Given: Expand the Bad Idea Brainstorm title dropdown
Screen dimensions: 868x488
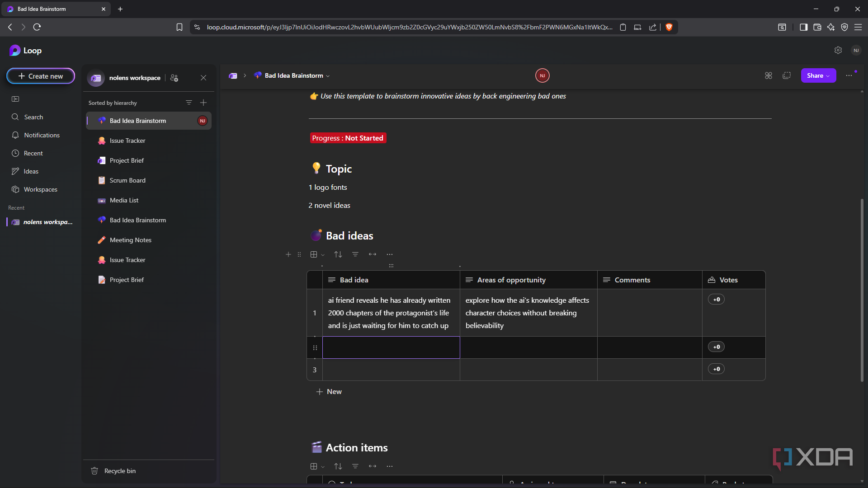Looking at the screenshot, I should pyautogui.click(x=328, y=76).
